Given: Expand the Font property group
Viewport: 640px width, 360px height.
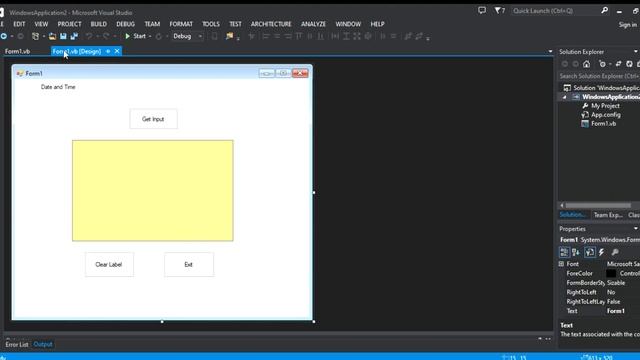Looking at the screenshot, I should tap(562, 264).
